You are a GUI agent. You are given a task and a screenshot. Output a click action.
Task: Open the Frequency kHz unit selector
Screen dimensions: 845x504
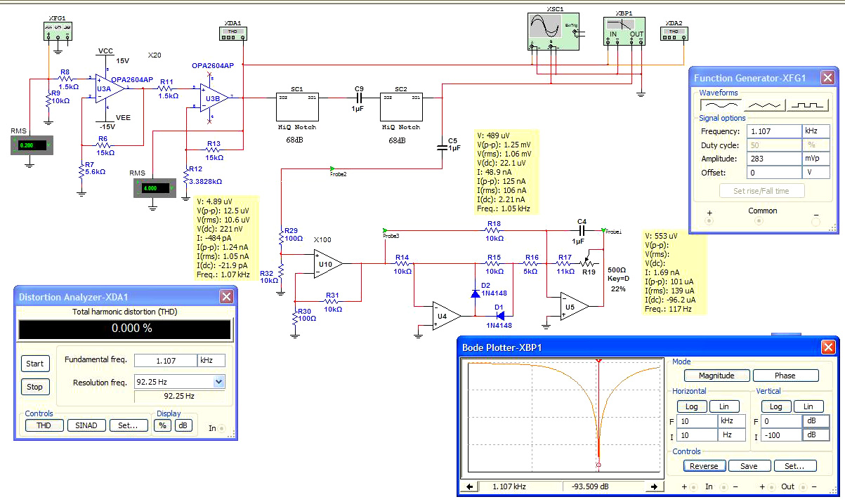click(815, 131)
